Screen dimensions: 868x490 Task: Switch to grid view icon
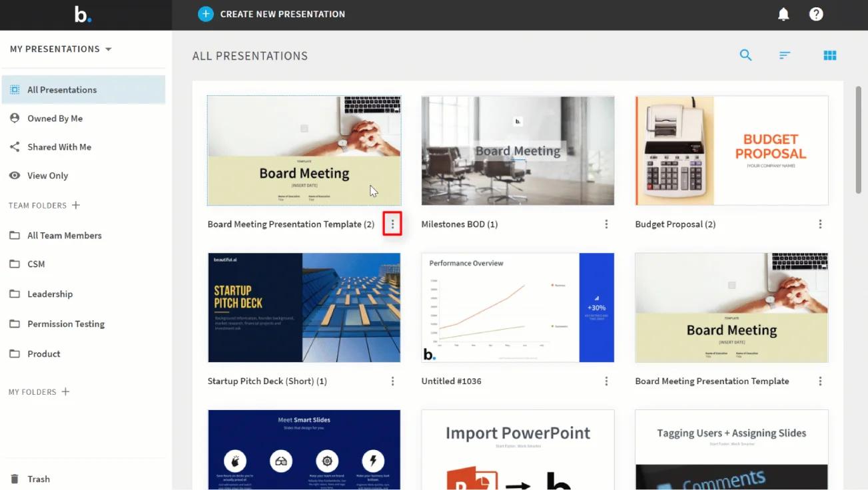tap(830, 55)
